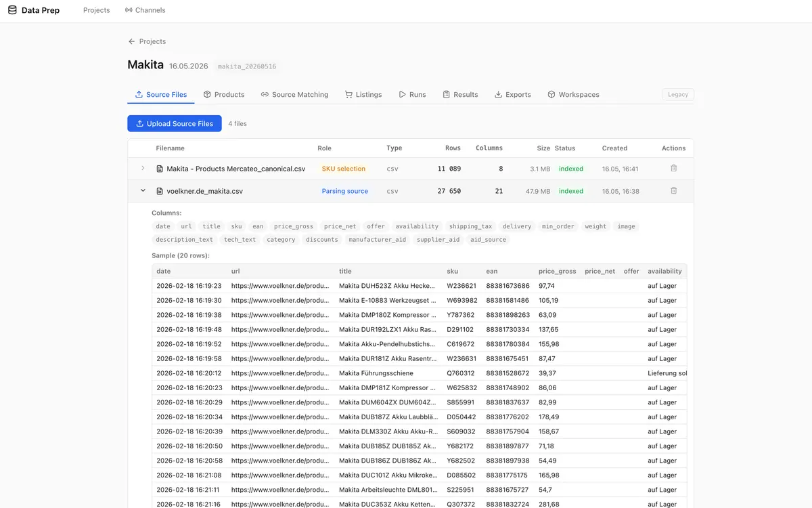Click the manufacturer_aid column chip

tap(376, 240)
